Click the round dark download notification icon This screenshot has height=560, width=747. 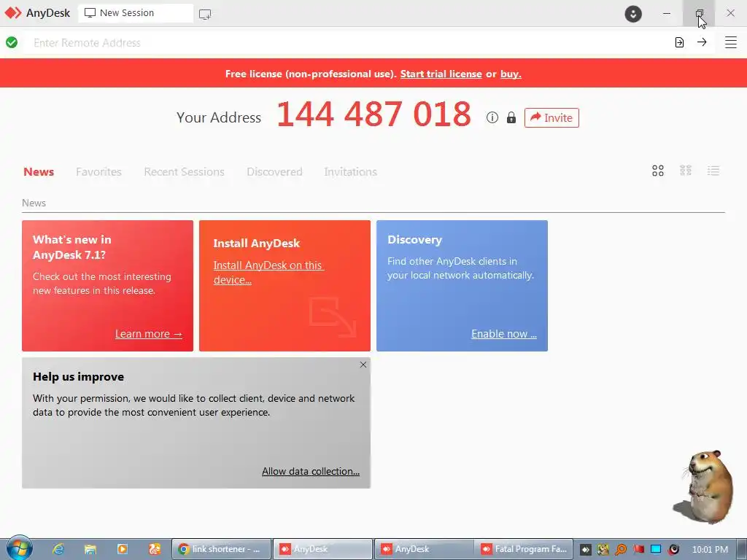click(633, 14)
